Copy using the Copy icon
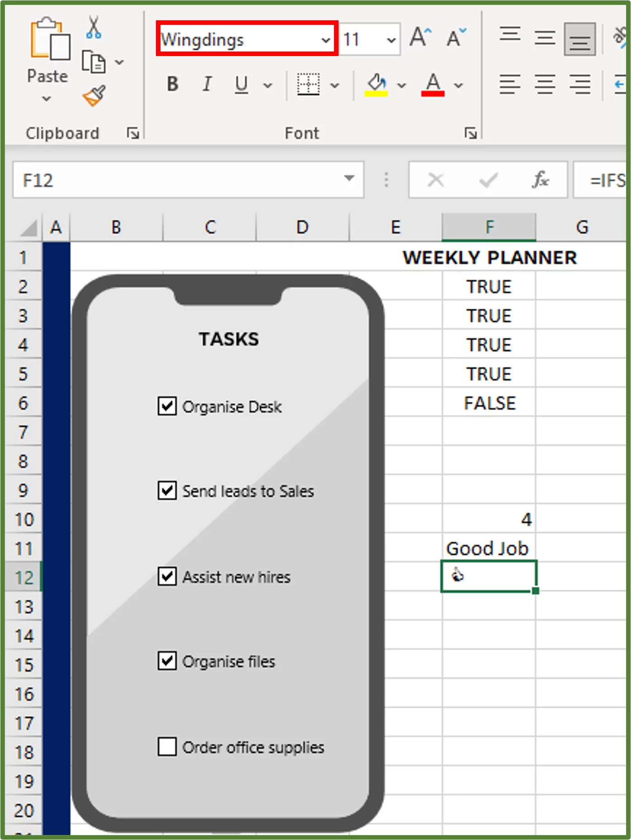Viewport: 631px width, 840px height. 93,62
